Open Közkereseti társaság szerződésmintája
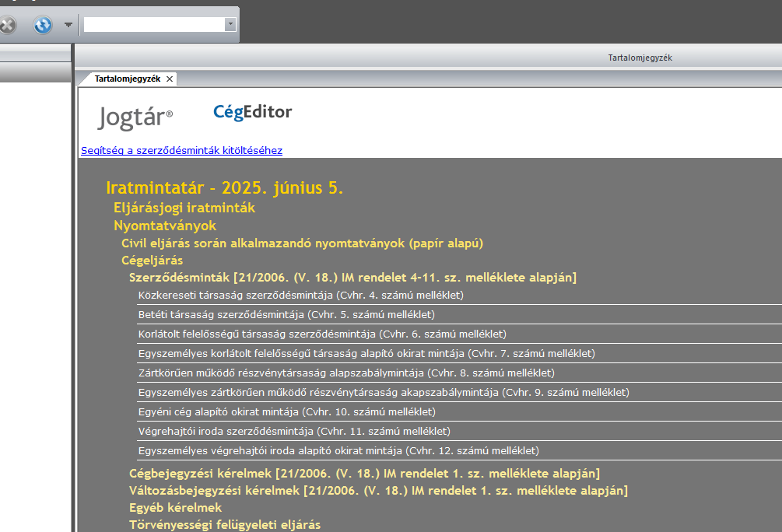 [300, 295]
